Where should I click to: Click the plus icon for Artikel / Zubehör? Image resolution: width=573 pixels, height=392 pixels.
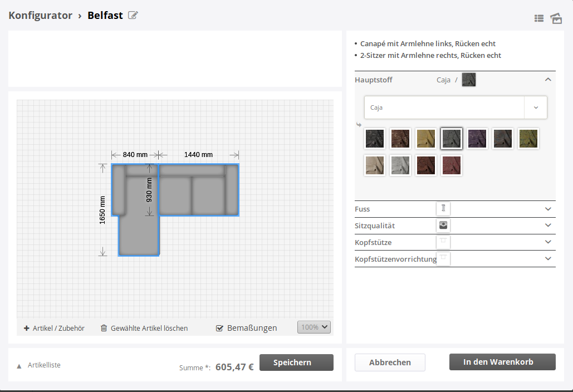(x=26, y=329)
